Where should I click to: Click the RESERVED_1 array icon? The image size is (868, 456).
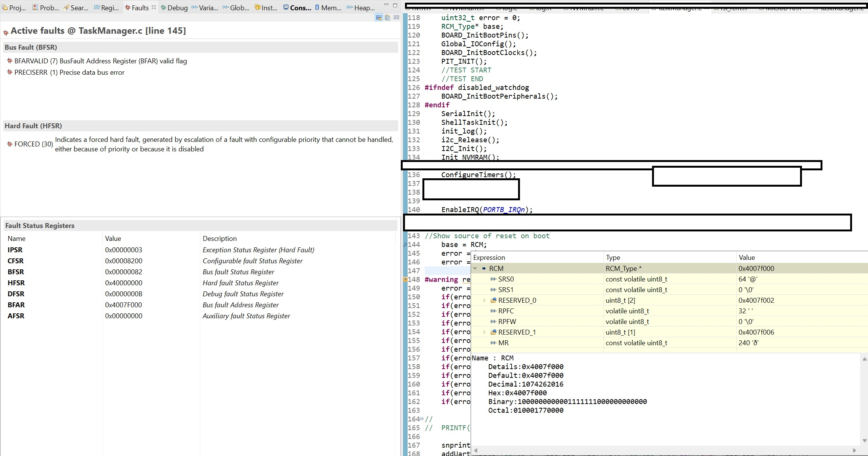tap(493, 332)
